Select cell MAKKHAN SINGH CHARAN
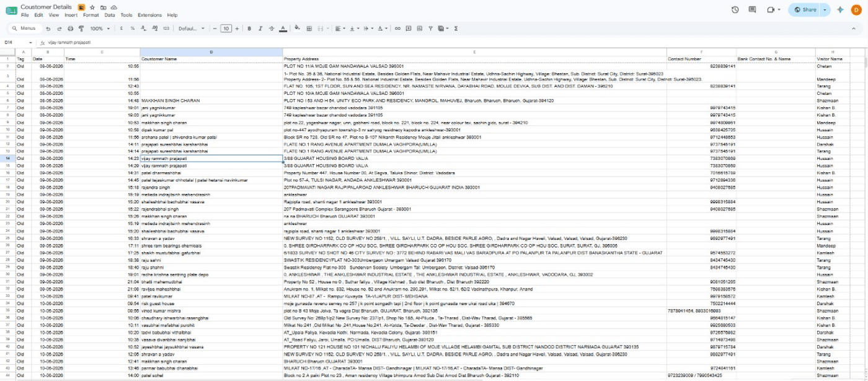Image resolution: width=868 pixels, height=381 pixels. tap(211, 100)
